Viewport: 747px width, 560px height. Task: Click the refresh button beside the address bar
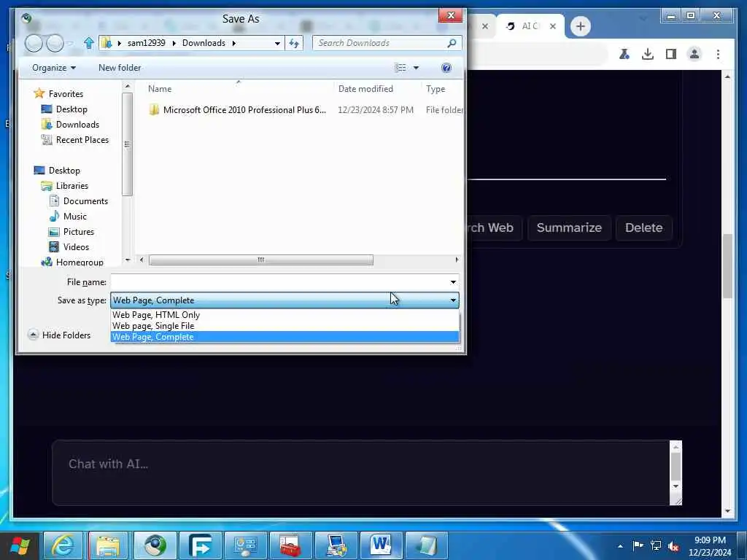pyautogui.click(x=294, y=43)
